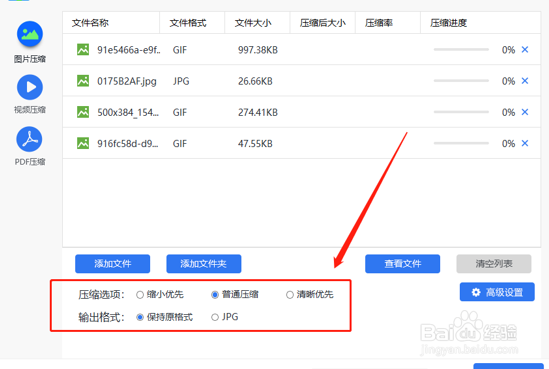
Task: Select file name 916fc58d-d9...
Action: pyautogui.click(x=128, y=144)
